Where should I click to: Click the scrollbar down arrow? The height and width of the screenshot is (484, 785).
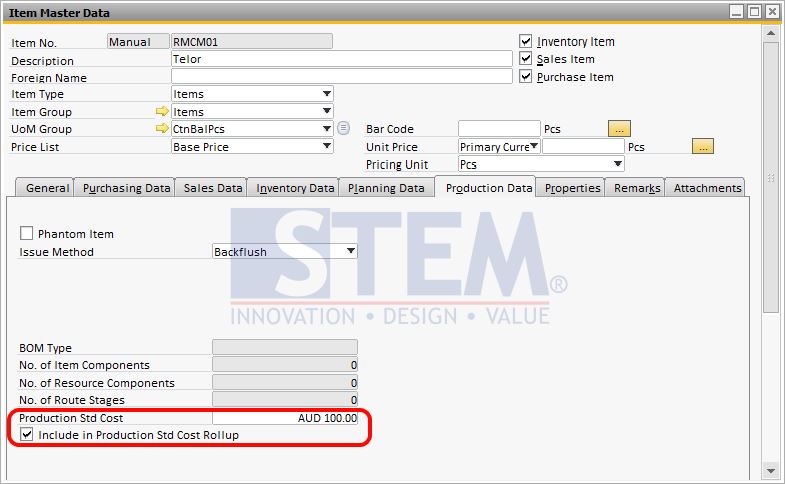[x=770, y=470]
